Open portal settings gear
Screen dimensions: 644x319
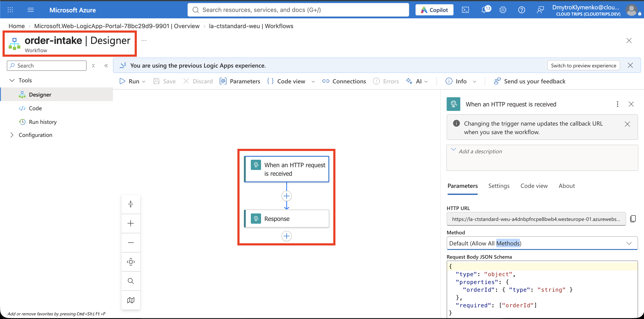(503, 10)
